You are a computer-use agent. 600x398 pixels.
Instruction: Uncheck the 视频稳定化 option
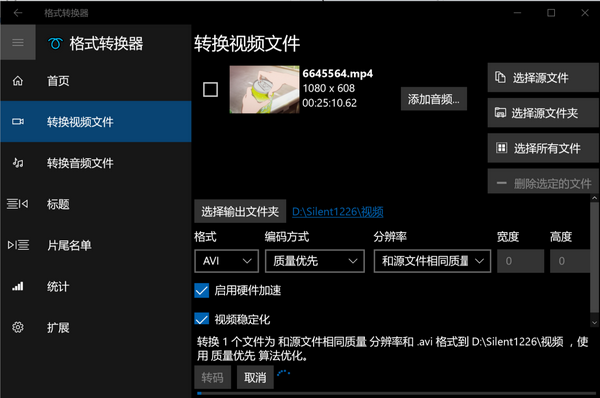coord(202,319)
